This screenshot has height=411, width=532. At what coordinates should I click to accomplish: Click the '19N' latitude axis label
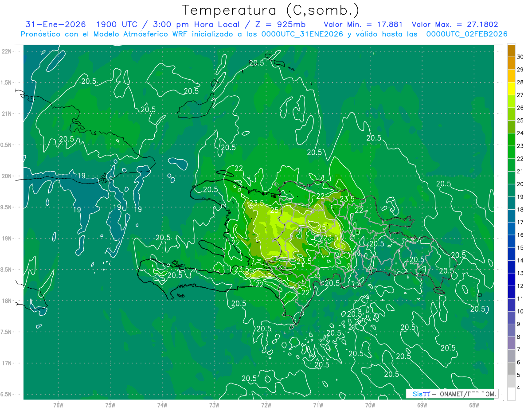7,239
